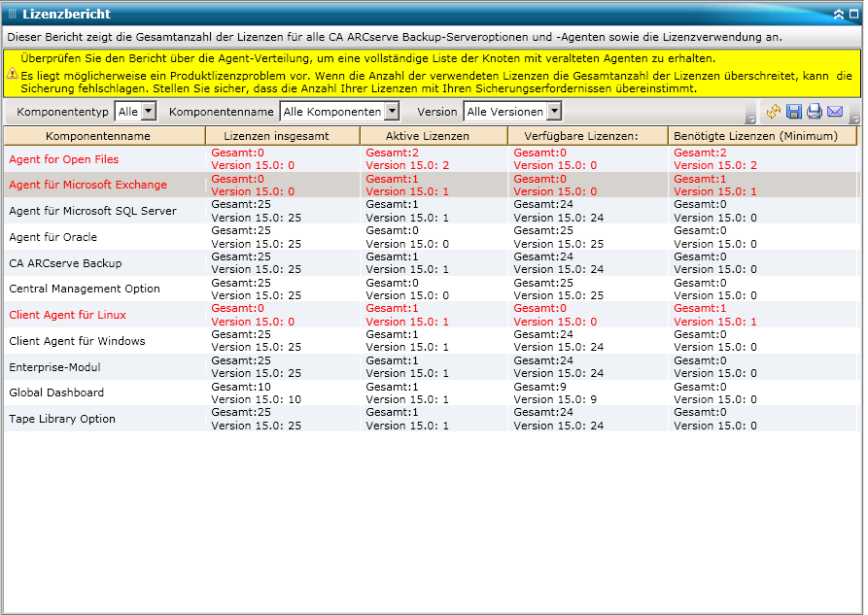Open the Version dropdown list

pyautogui.click(x=554, y=112)
